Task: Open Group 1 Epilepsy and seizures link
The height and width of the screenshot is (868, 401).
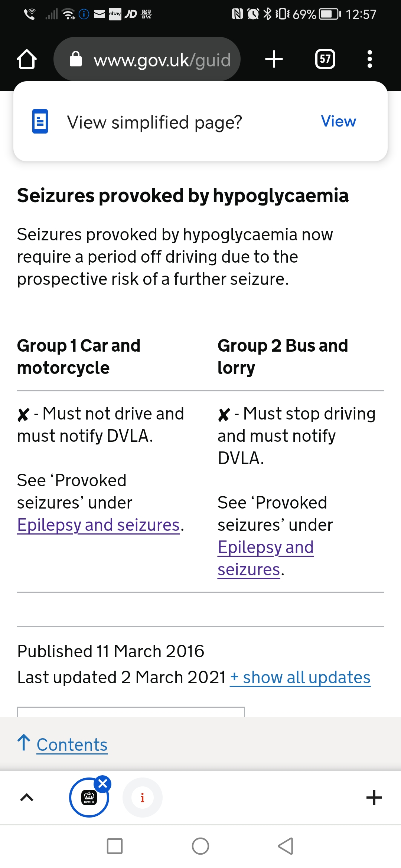Action: 98,525
